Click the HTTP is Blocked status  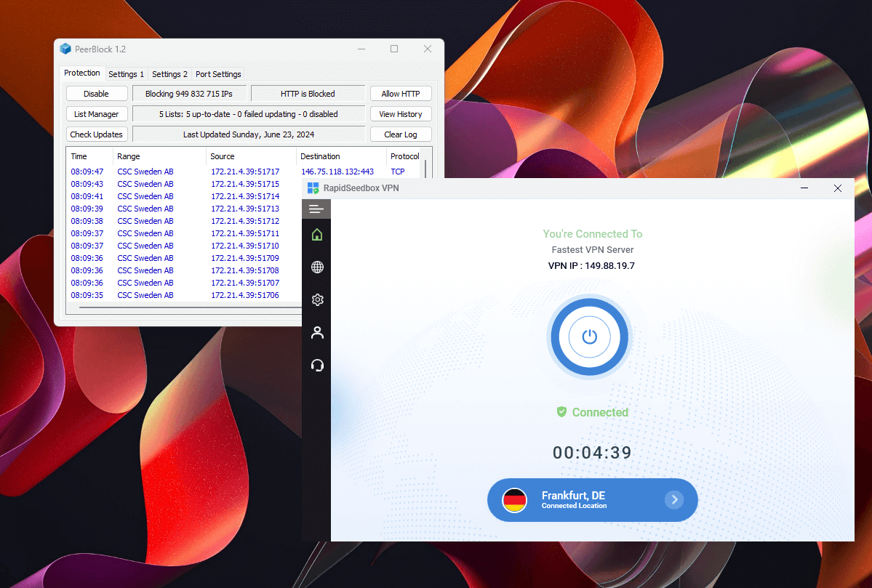[308, 93]
